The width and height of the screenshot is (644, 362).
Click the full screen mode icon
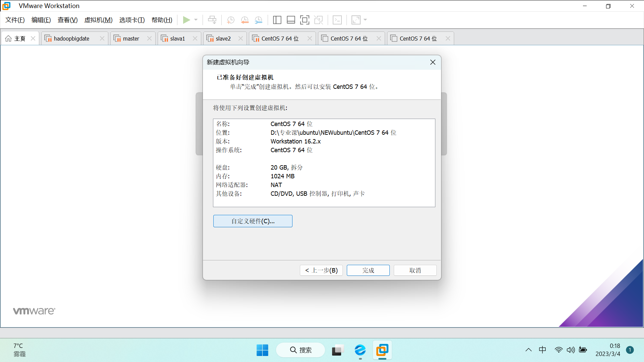[x=305, y=20]
